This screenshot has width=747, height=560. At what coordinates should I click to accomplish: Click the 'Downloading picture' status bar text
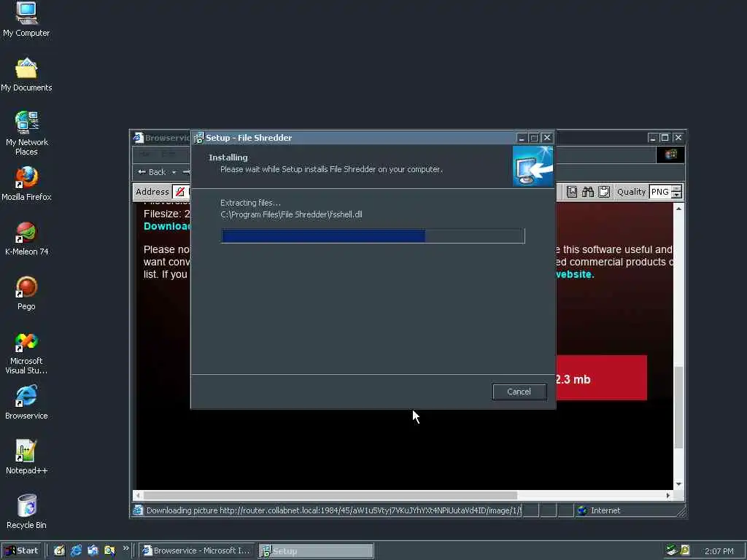point(333,510)
